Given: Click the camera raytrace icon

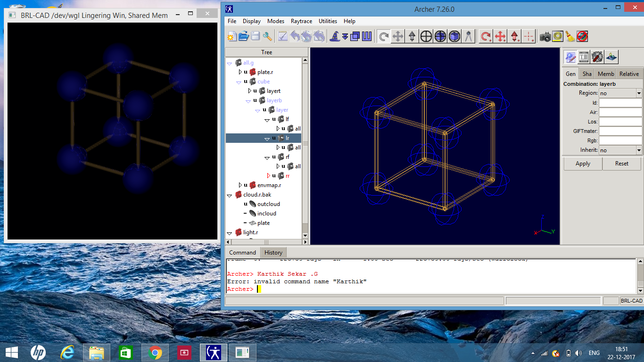Looking at the screenshot, I should [x=545, y=36].
